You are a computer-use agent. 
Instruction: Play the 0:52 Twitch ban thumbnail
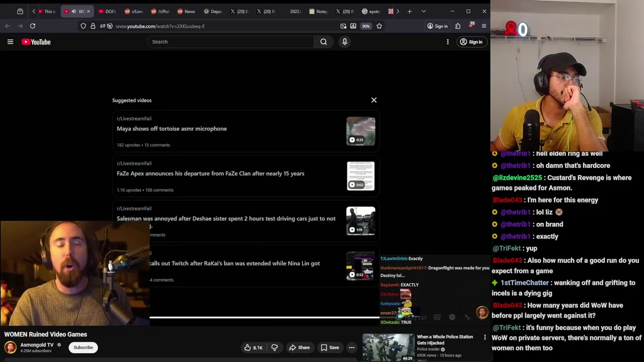point(361,266)
